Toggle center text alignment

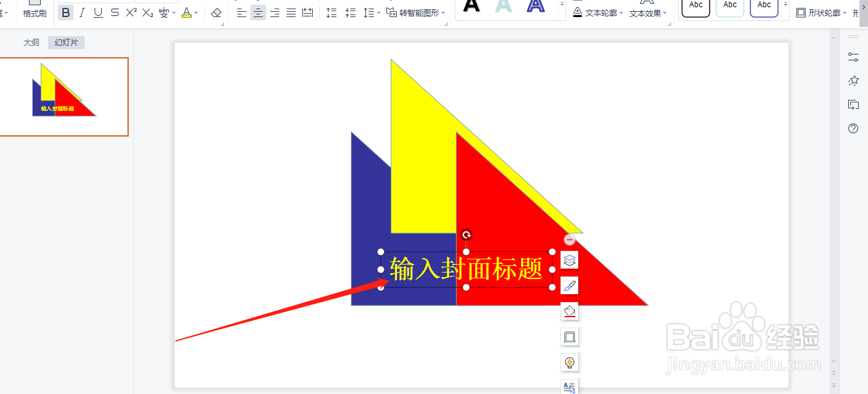[x=258, y=12]
